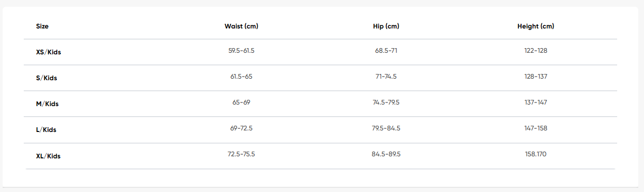
Task: Click waist value 69-72.5
Action: pos(241,128)
